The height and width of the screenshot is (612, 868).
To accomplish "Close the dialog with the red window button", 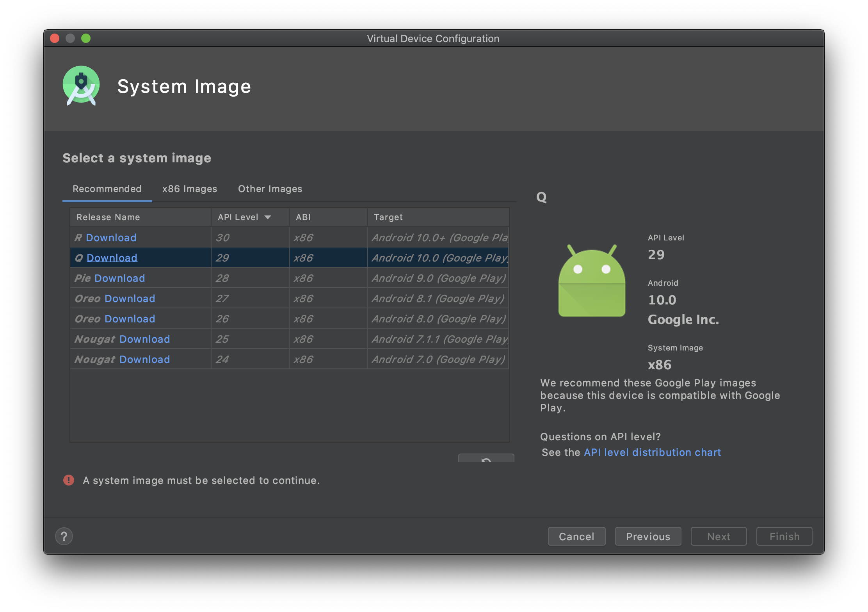I will 55,38.
